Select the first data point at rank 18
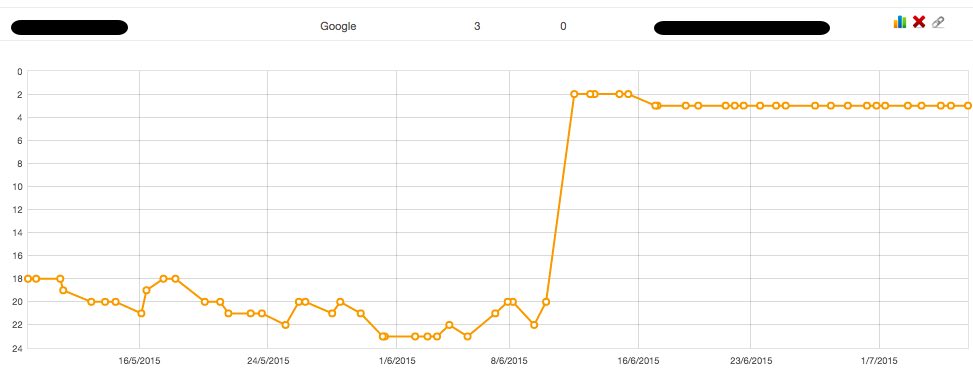The width and height of the screenshot is (973, 381). (28, 279)
